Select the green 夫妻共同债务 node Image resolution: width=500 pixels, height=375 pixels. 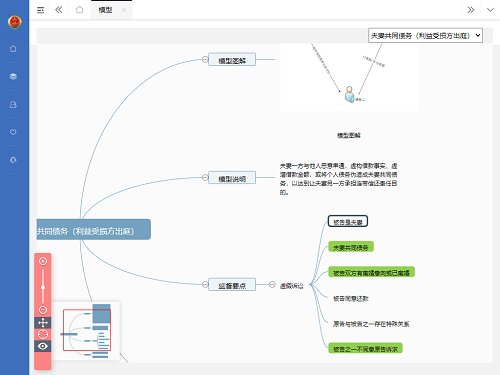coord(351,247)
